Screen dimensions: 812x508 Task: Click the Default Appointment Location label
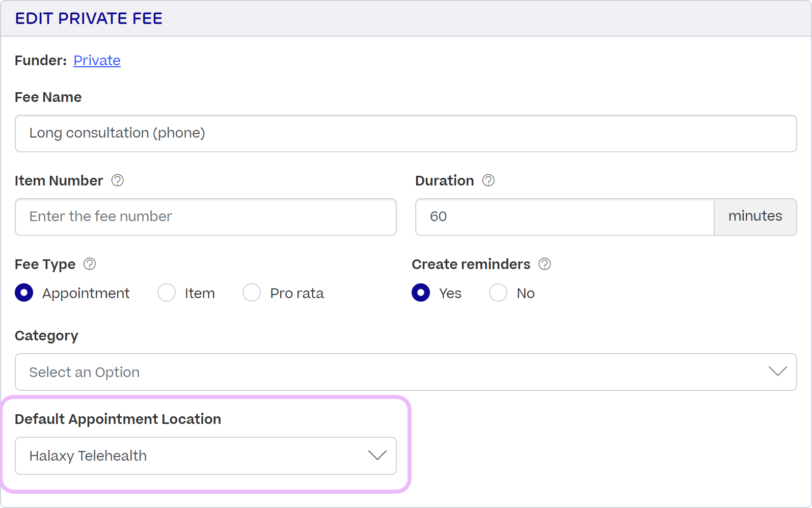tap(118, 419)
